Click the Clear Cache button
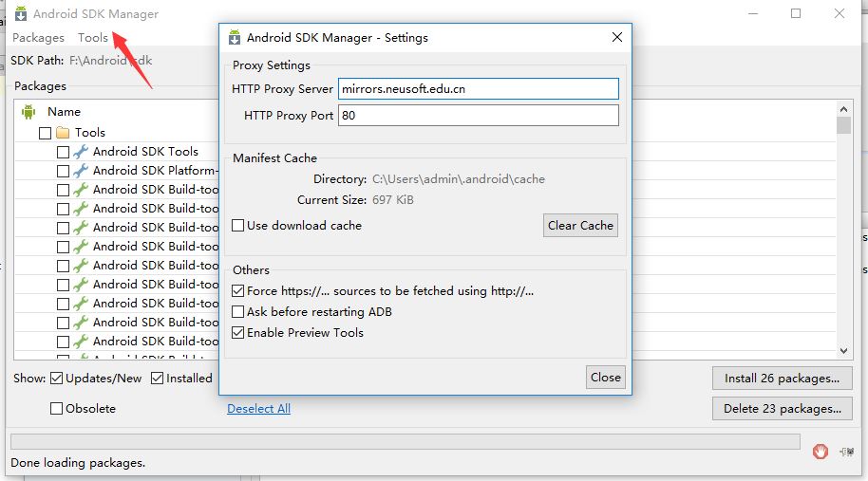This screenshot has height=481, width=868. 580,226
